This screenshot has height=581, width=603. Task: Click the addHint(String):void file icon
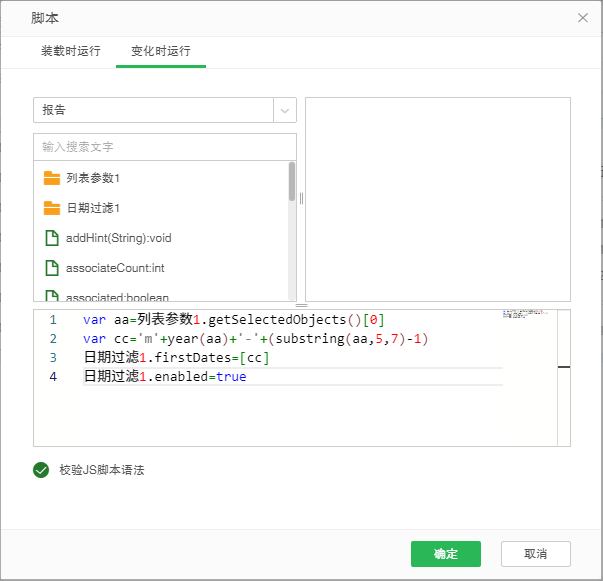click(x=52, y=238)
